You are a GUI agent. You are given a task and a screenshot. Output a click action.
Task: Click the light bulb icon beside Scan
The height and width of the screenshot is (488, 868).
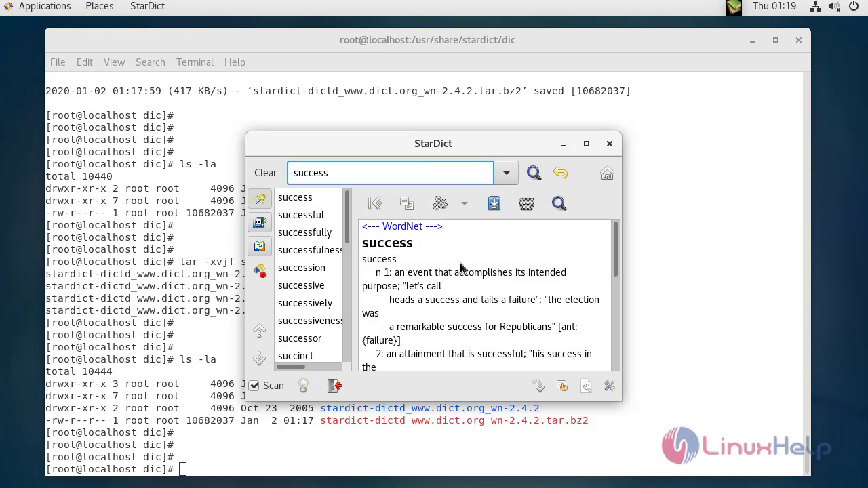point(304,386)
